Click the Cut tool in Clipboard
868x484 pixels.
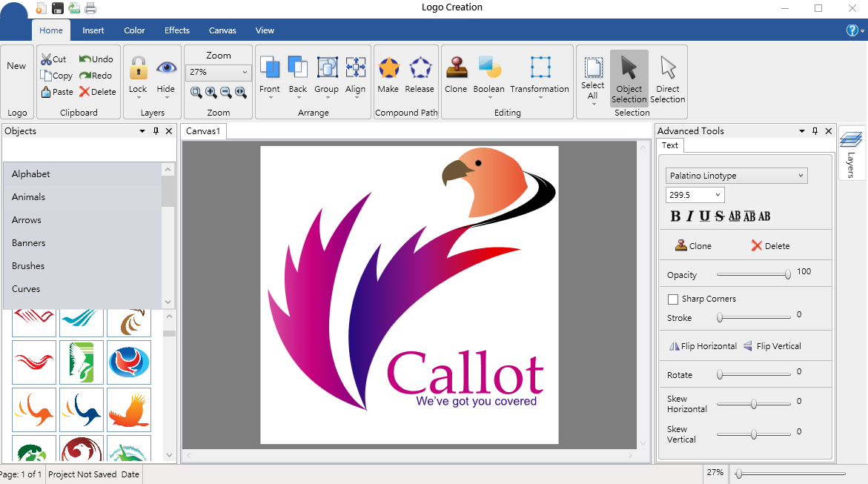pyautogui.click(x=53, y=59)
